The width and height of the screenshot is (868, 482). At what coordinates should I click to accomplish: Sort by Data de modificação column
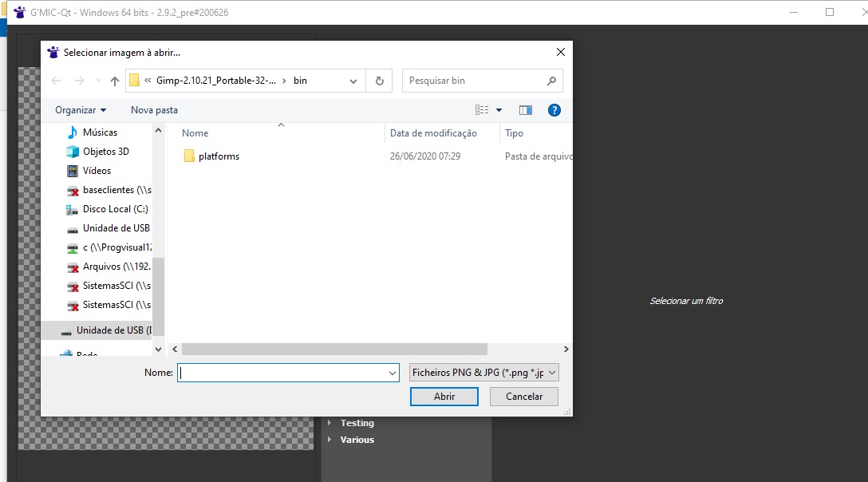click(433, 133)
